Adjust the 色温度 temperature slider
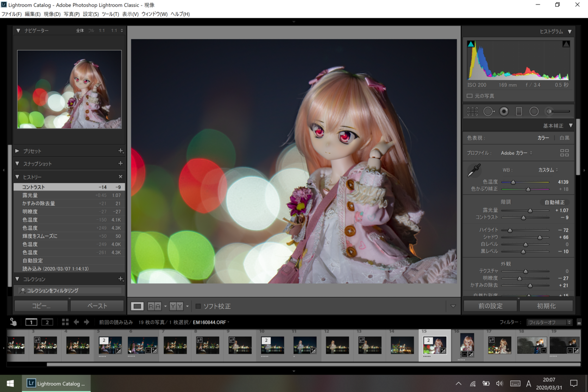 (x=525, y=182)
